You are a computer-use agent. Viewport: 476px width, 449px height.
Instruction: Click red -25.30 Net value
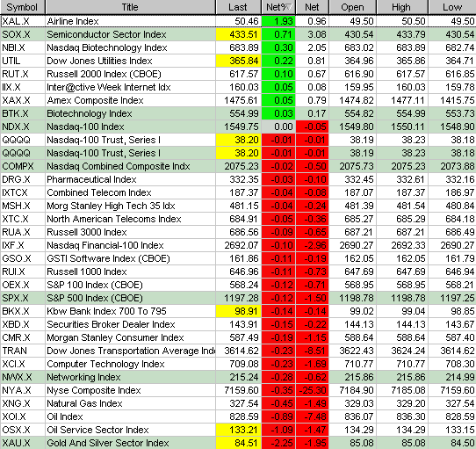(x=313, y=390)
